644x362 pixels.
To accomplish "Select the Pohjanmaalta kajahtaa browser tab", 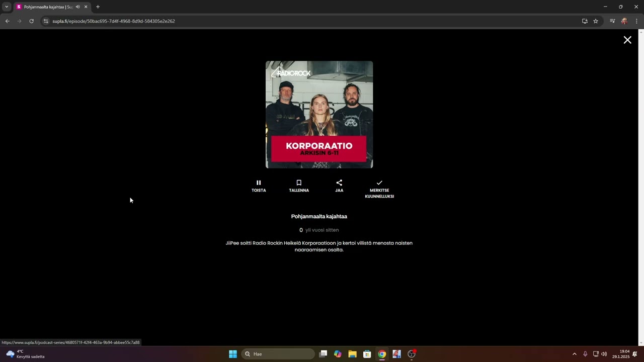I will coord(48,7).
